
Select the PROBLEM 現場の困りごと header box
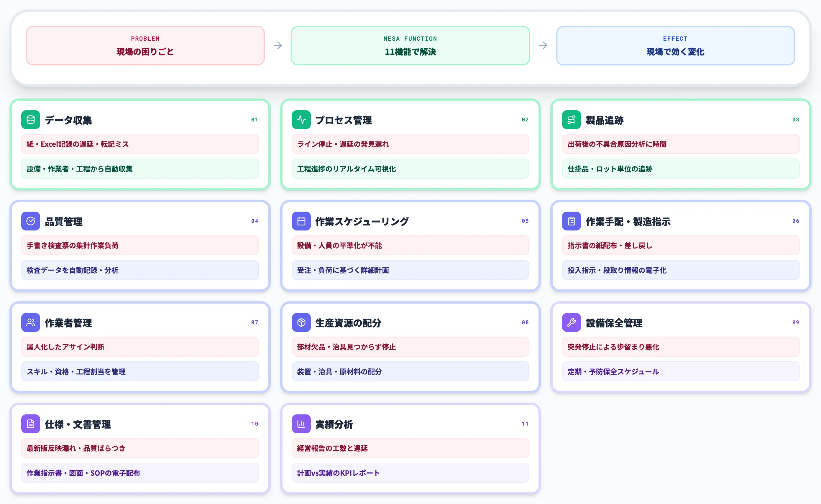point(145,46)
